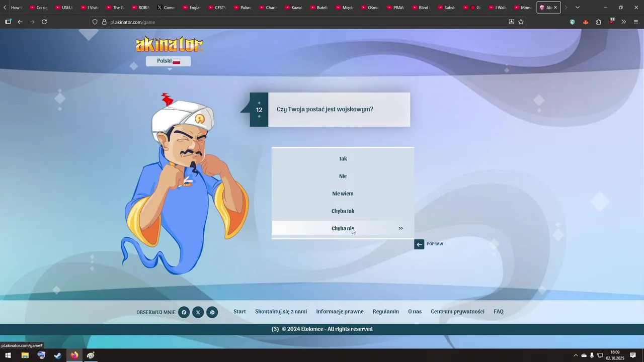Choose the 'Nie wiem' answer
The width and height of the screenshot is (644, 362).
tap(343, 194)
